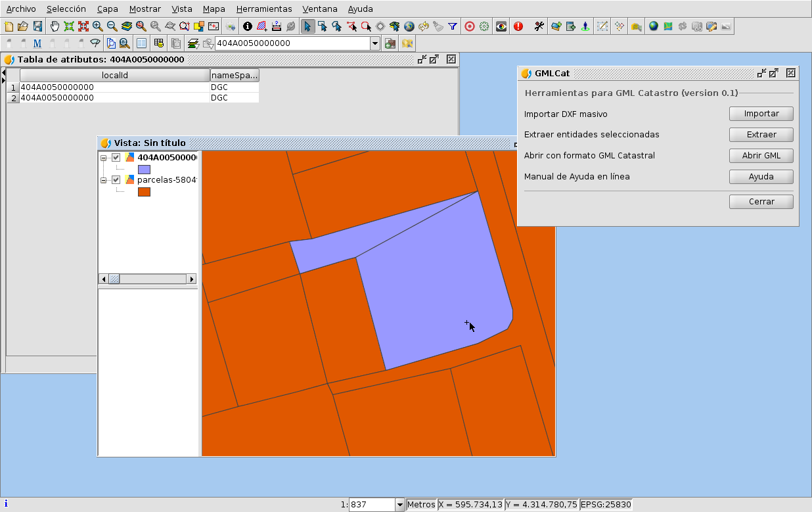The image size is (812, 512).
Task: Collapse the 404A0050000000 layer tree node
Action: click(x=103, y=158)
